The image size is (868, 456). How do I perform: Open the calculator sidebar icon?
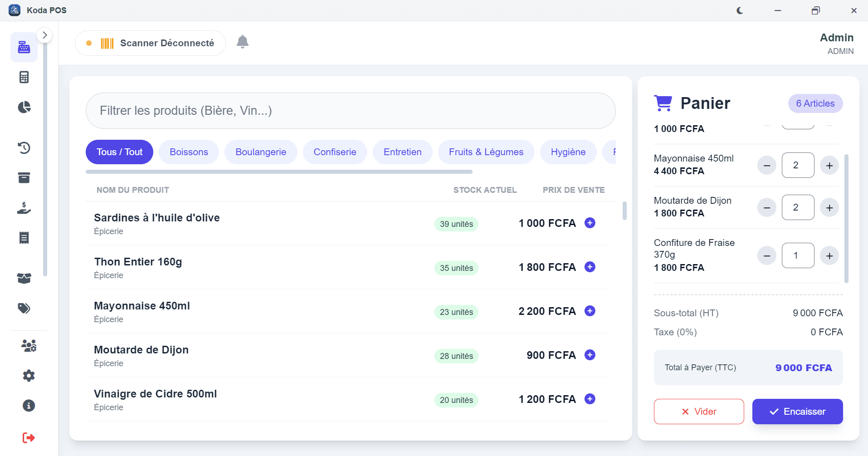point(24,77)
